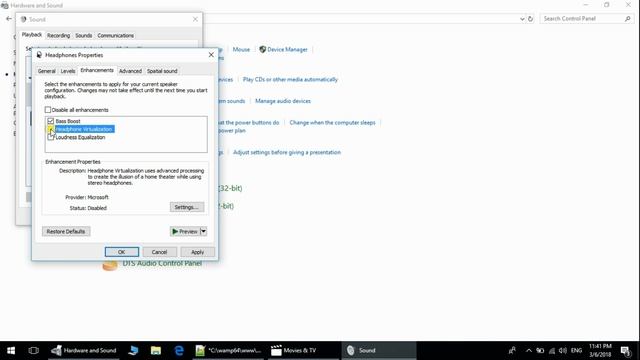640x360 pixels.
Task: Click the Preview play button
Action: pos(184,231)
